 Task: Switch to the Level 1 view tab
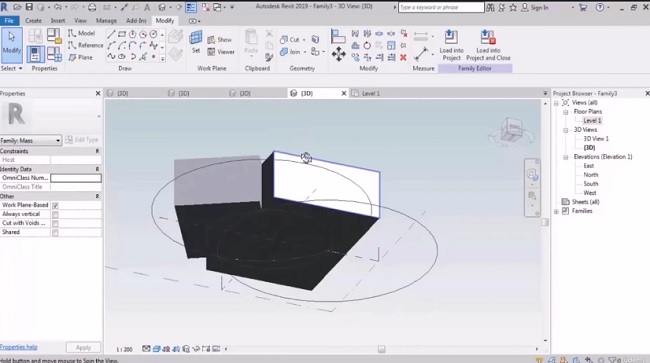click(x=371, y=94)
